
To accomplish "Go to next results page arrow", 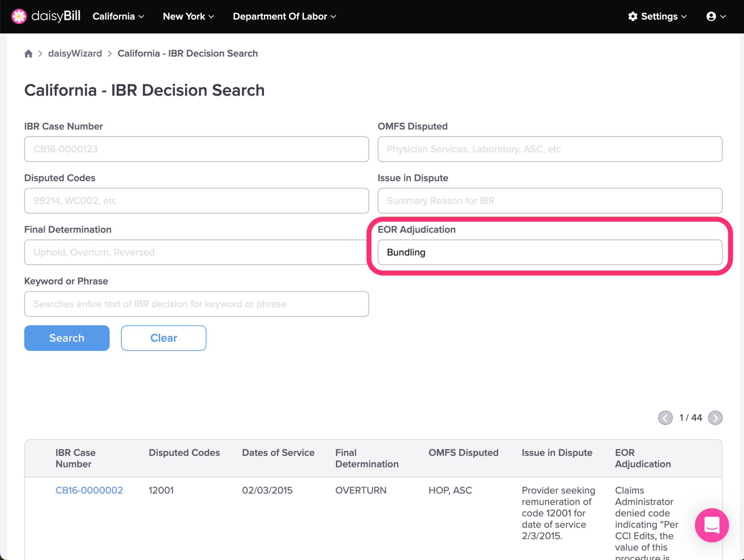I will tap(715, 418).
